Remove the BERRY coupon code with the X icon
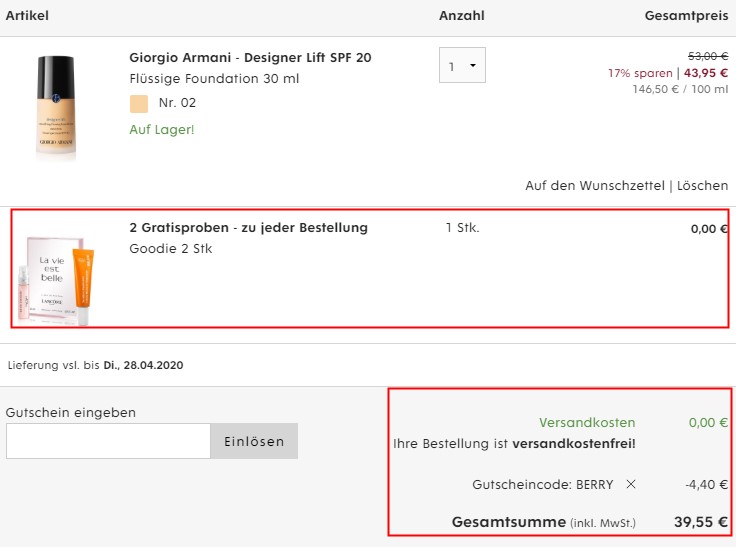The width and height of the screenshot is (736, 547). 631,484
